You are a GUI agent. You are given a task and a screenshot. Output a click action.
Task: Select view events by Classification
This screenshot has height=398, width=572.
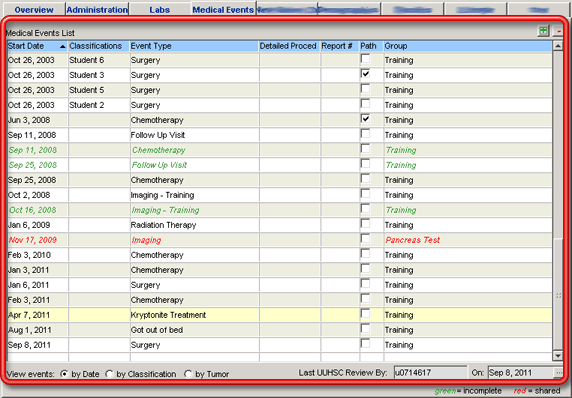[x=109, y=374]
